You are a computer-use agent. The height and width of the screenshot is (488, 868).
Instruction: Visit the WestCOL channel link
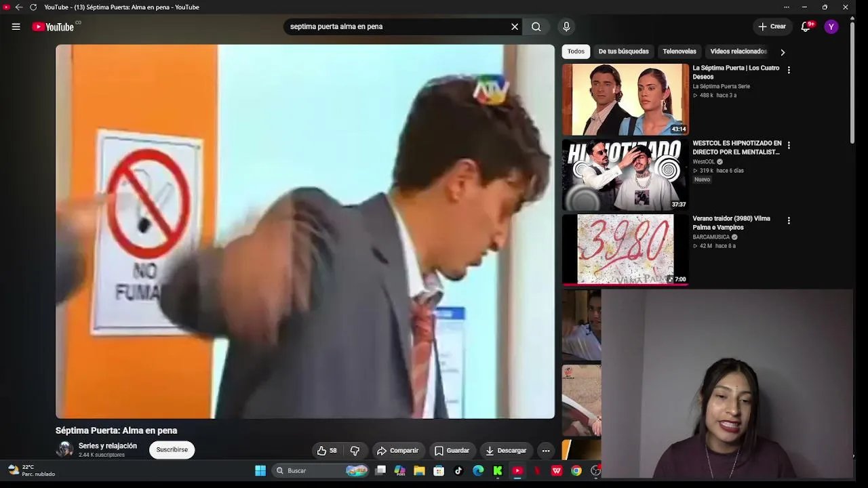tap(704, 162)
